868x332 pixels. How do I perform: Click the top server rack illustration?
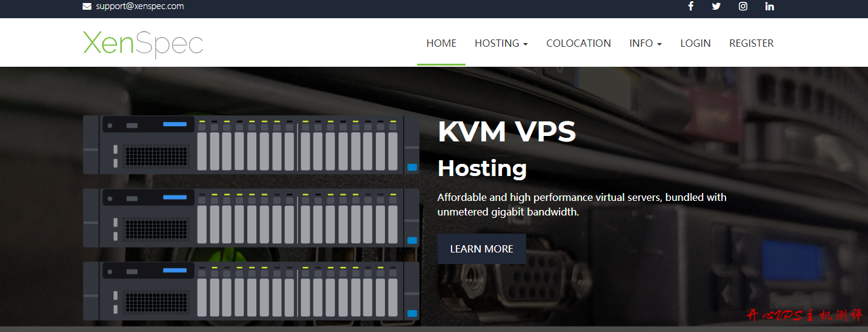pos(251,145)
